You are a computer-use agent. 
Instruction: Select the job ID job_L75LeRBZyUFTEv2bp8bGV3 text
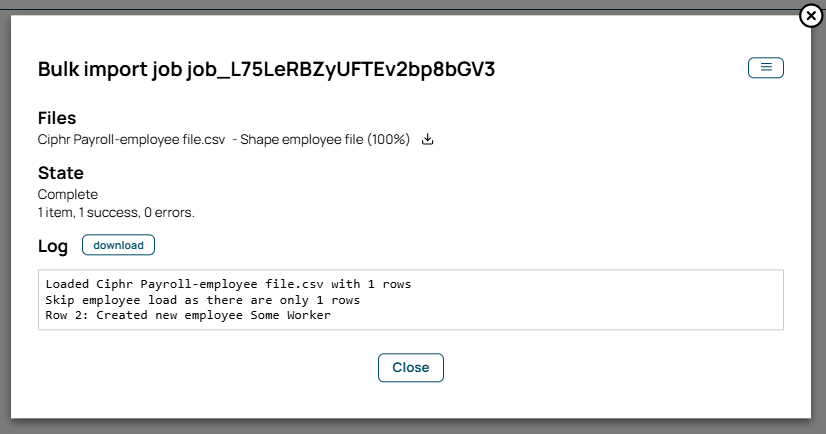click(341, 69)
